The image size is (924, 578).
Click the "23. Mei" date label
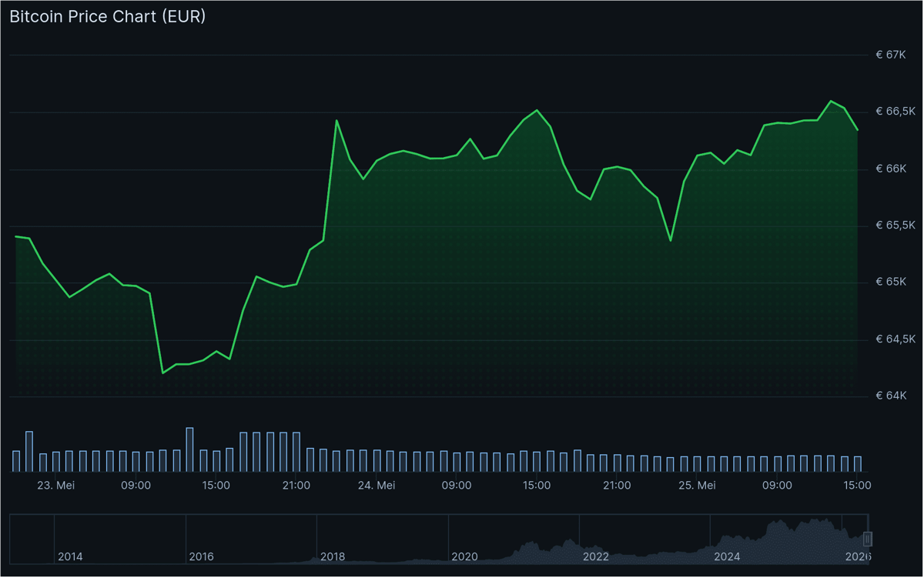coord(56,486)
